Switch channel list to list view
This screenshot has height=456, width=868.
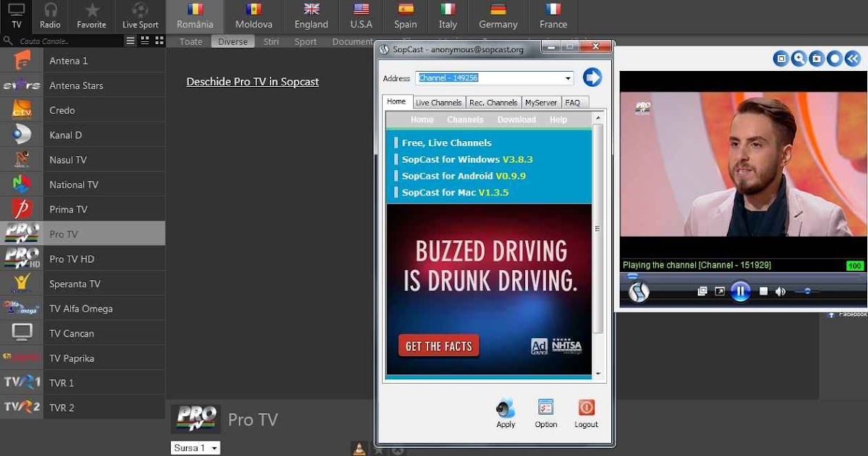pos(130,41)
